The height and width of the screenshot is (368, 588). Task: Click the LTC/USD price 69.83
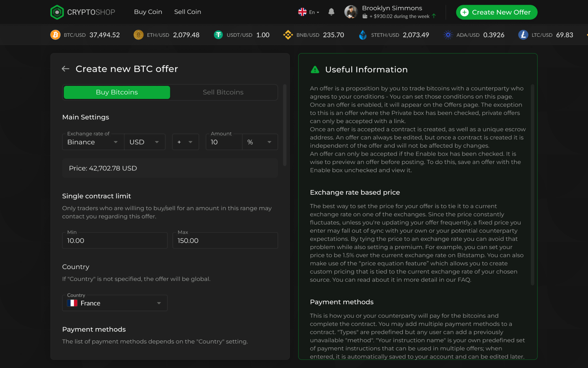coord(565,35)
